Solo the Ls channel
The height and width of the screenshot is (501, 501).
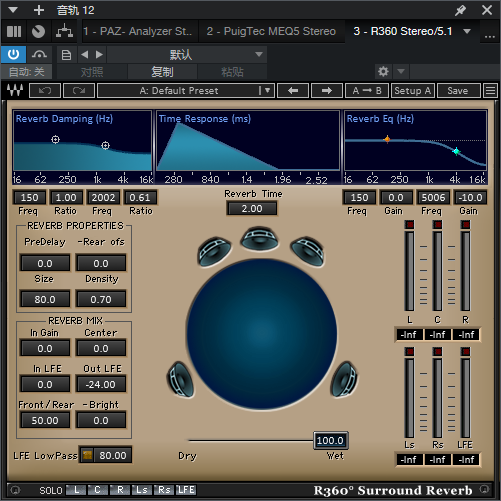coord(142,490)
